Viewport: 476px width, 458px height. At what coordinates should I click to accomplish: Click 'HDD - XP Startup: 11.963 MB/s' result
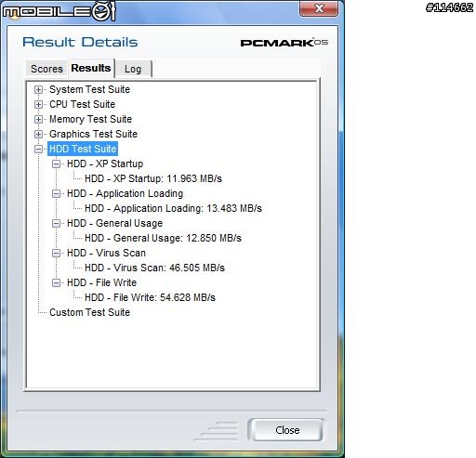(x=153, y=178)
